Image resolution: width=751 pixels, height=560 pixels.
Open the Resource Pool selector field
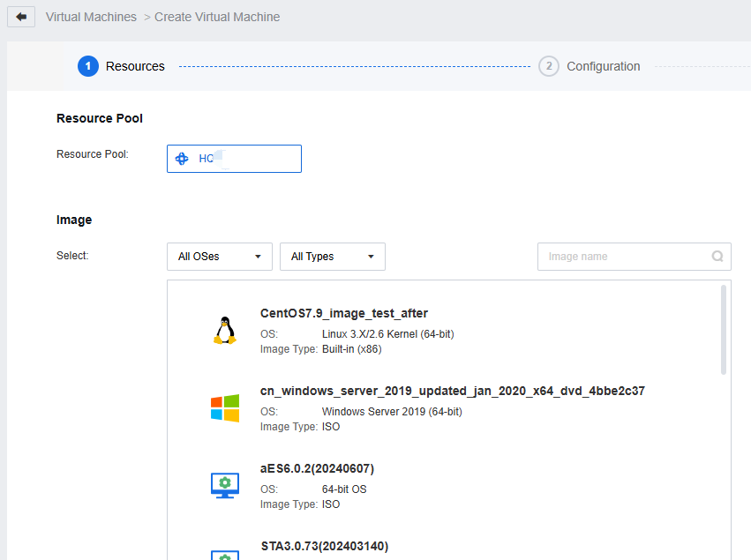point(234,159)
